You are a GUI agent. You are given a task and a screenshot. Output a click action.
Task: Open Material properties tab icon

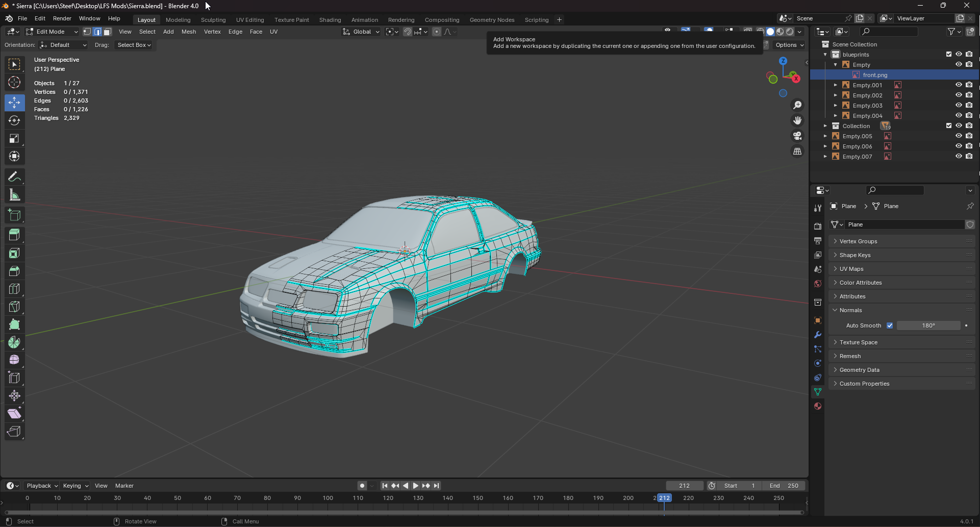point(818,406)
